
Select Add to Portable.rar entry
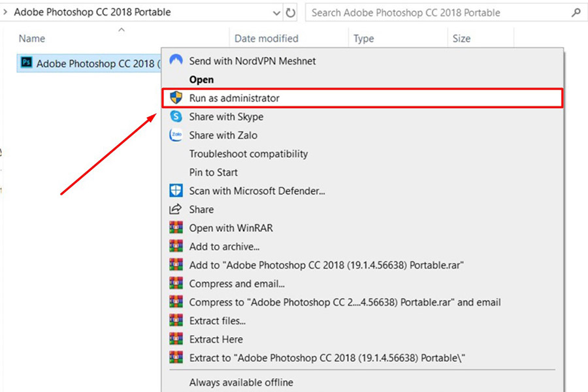tap(362, 265)
